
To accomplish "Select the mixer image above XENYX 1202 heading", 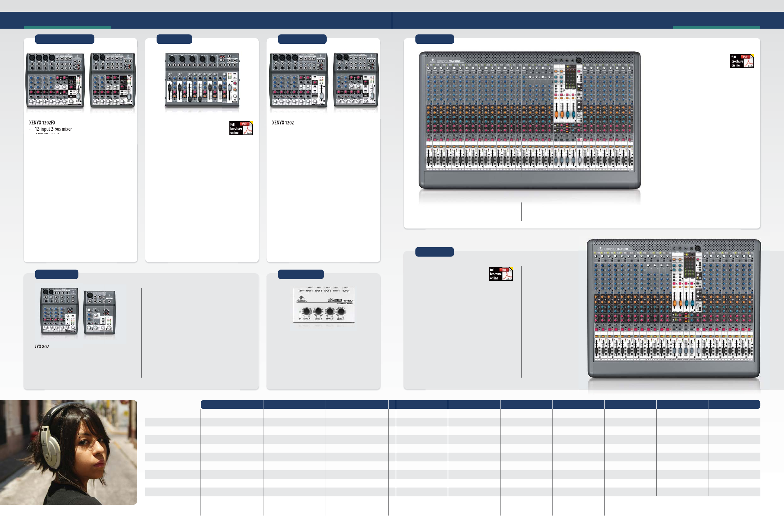I will pyautogui.click(x=299, y=81).
